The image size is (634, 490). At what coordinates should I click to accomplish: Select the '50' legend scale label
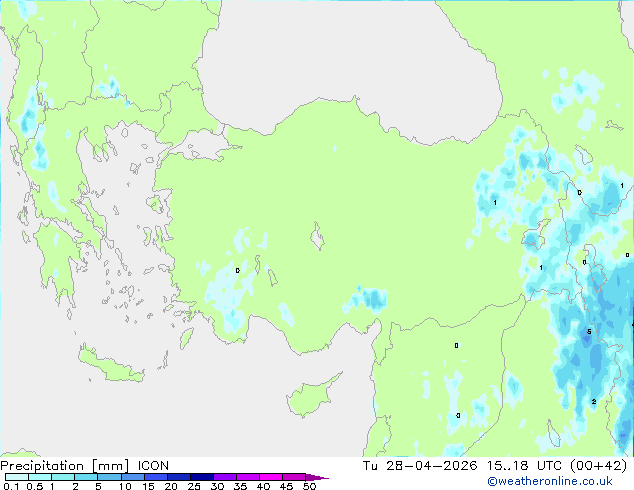(309, 486)
